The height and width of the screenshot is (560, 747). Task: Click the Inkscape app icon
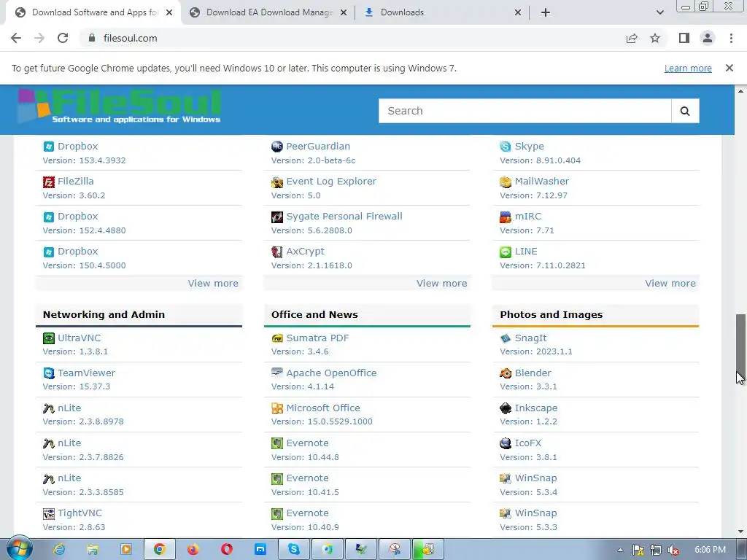pos(506,408)
